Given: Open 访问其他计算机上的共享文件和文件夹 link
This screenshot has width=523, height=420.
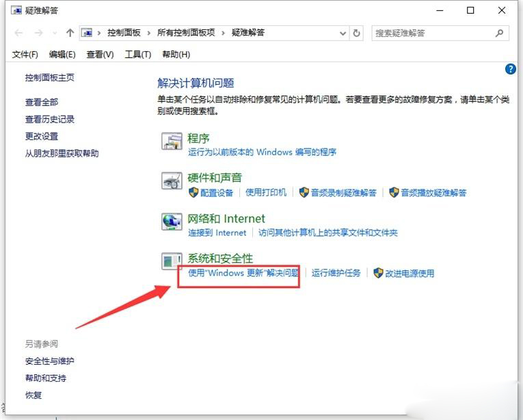Looking at the screenshot, I should coord(328,233).
